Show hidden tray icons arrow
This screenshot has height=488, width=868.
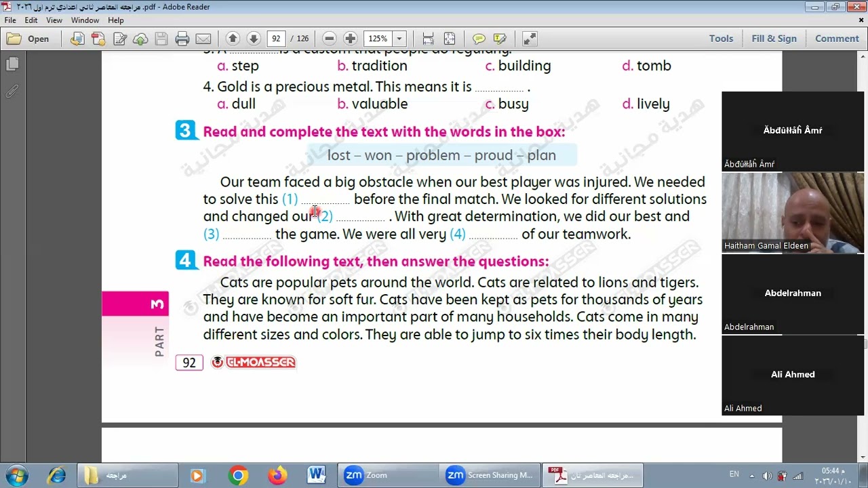pos(751,476)
